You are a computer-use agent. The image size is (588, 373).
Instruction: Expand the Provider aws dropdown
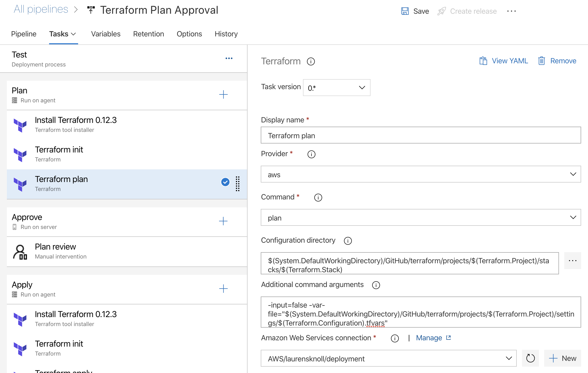421,174
